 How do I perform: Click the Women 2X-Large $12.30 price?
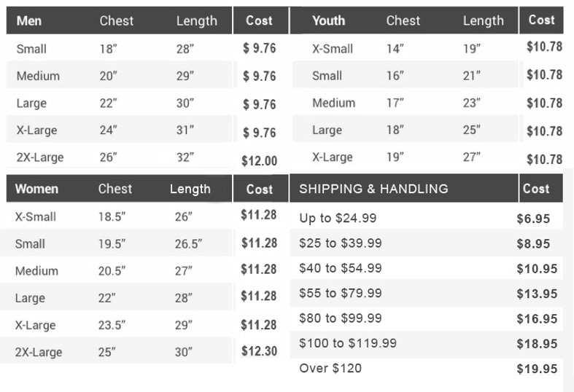[259, 351]
